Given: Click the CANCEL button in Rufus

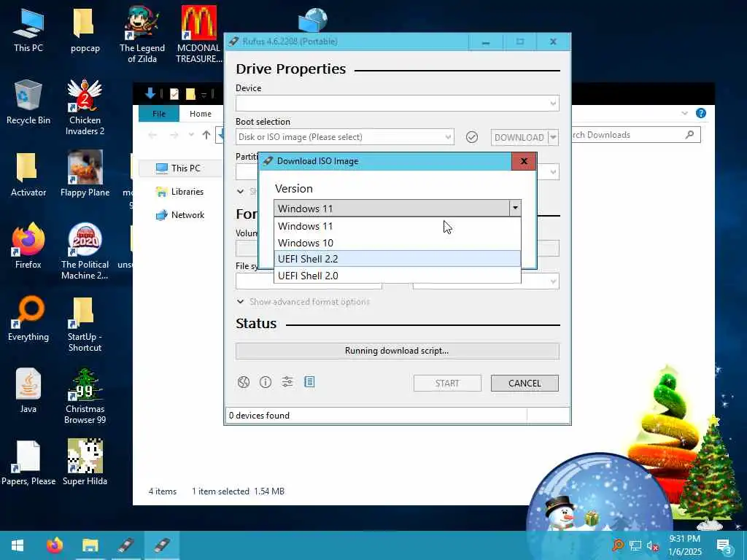Looking at the screenshot, I should (525, 384).
